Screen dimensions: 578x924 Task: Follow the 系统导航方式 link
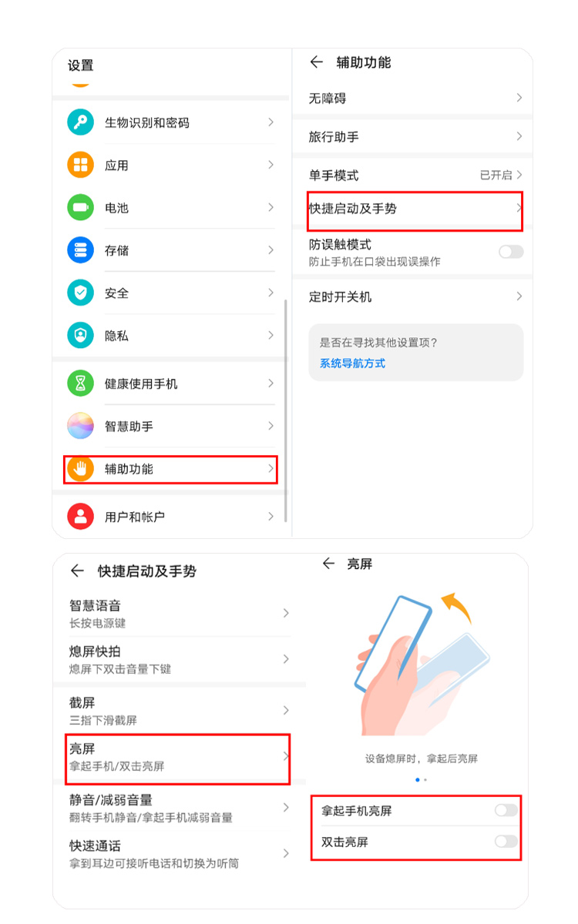pyautogui.click(x=352, y=363)
